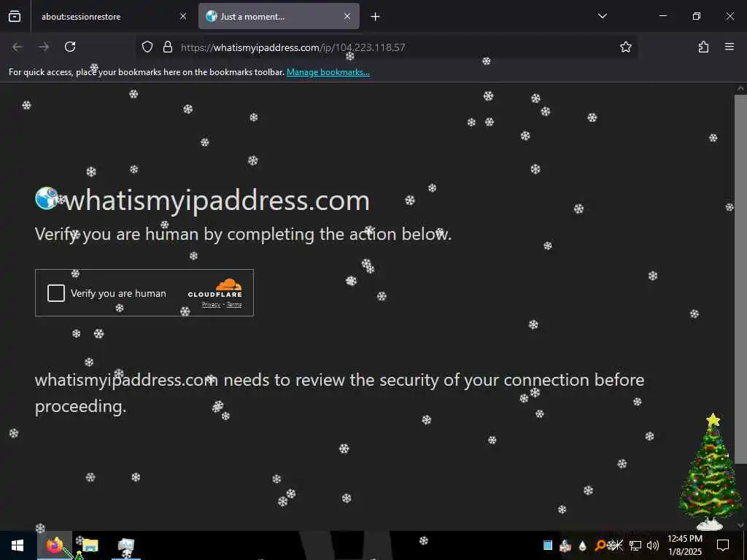This screenshot has width=747, height=560.
Task: Open the Action Center notifications icon
Action: [723, 545]
